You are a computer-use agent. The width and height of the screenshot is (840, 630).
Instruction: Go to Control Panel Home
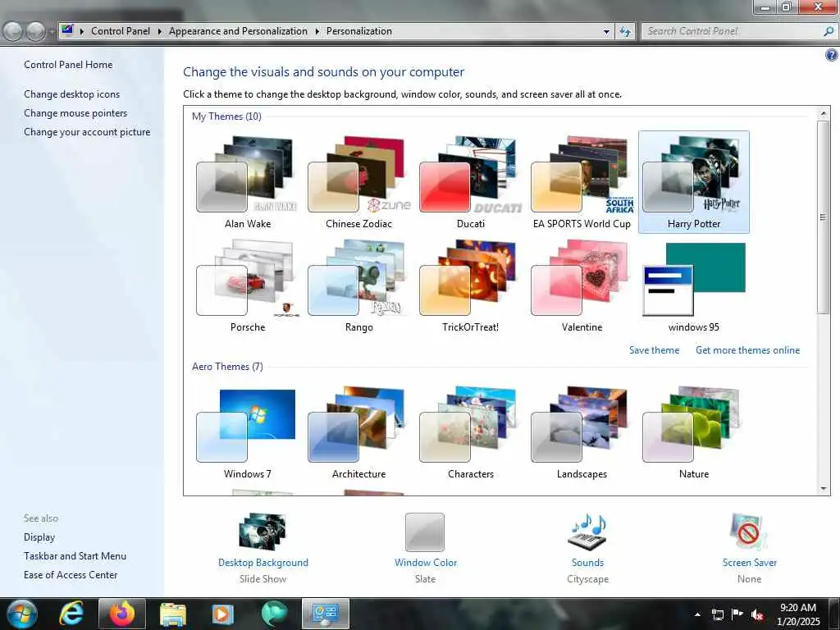68,64
